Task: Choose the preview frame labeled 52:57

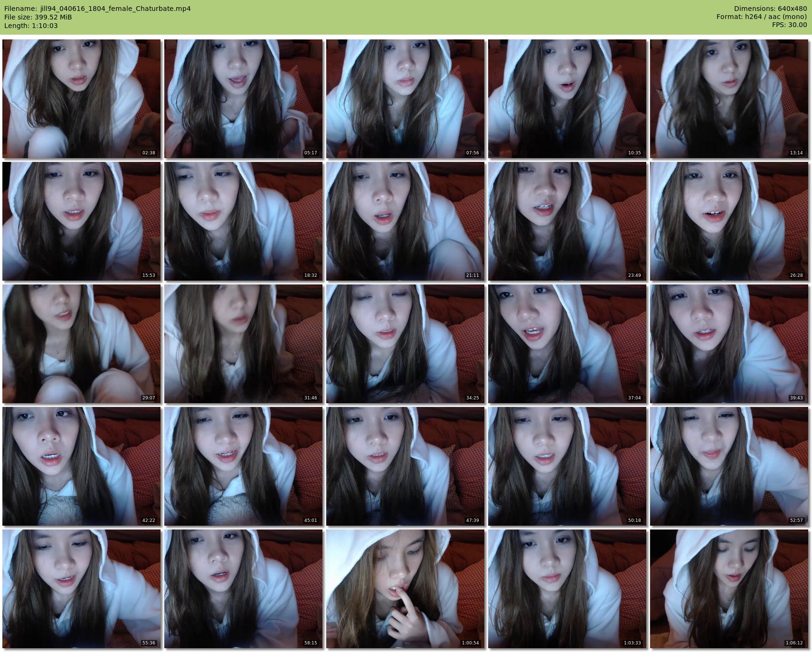Action: (729, 466)
